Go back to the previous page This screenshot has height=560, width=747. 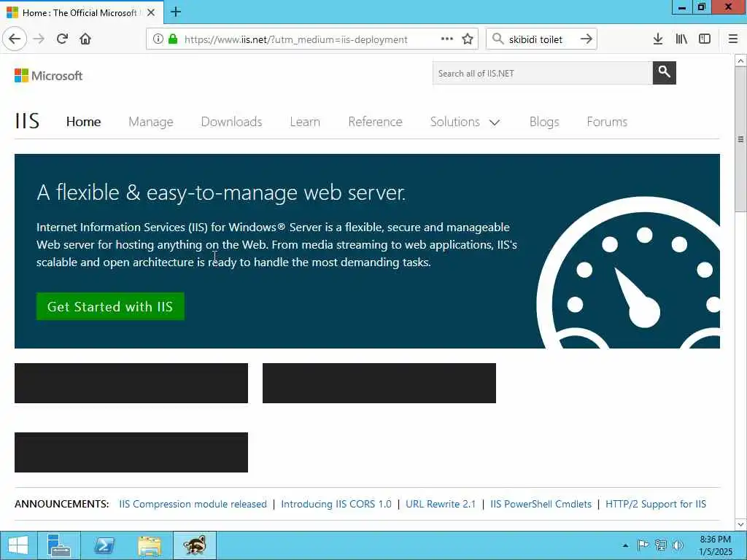click(15, 39)
